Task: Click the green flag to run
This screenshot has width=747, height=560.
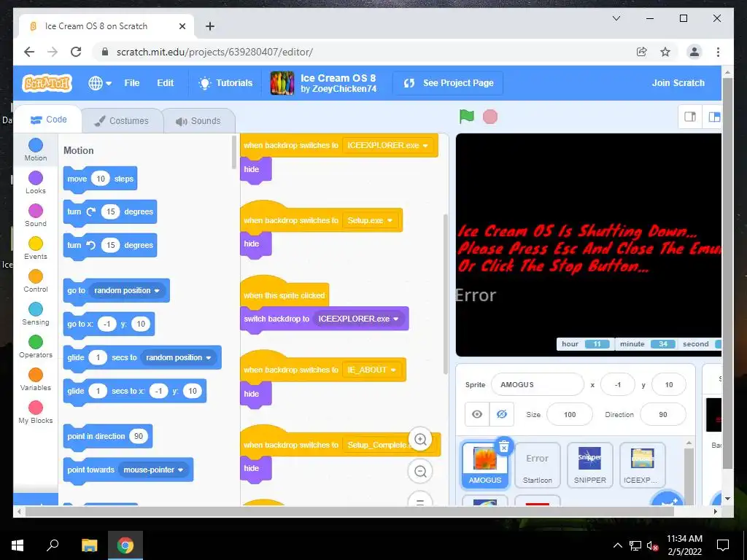Action: pyautogui.click(x=466, y=117)
